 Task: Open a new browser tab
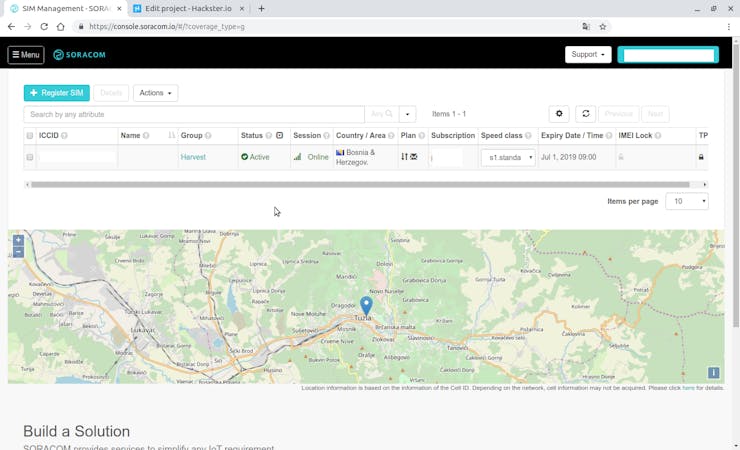click(261, 8)
